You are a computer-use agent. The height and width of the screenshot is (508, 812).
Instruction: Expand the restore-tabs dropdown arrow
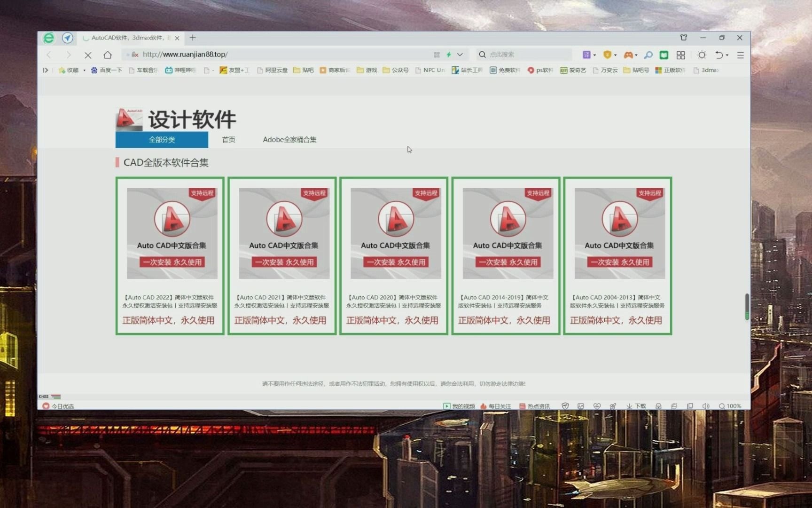(x=726, y=55)
